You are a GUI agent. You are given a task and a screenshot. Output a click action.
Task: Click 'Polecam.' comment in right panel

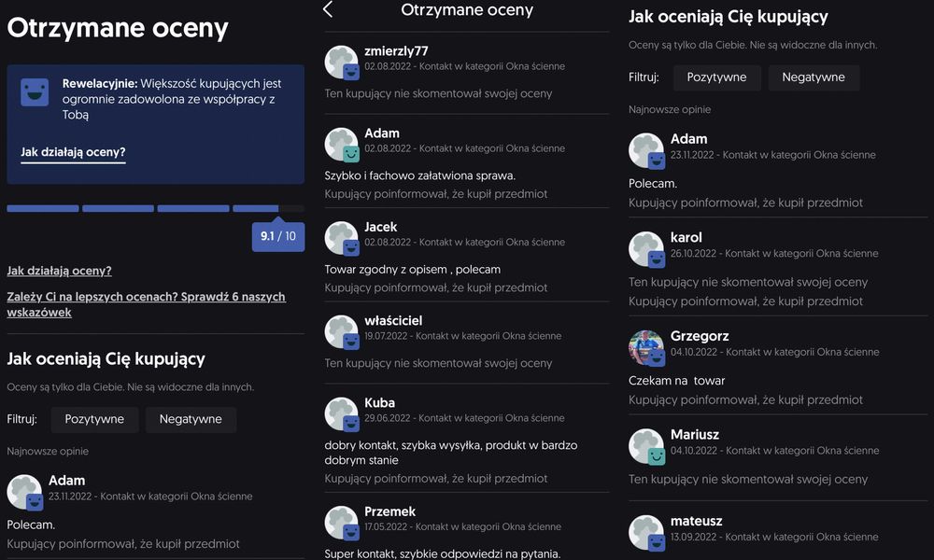click(x=653, y=184)
